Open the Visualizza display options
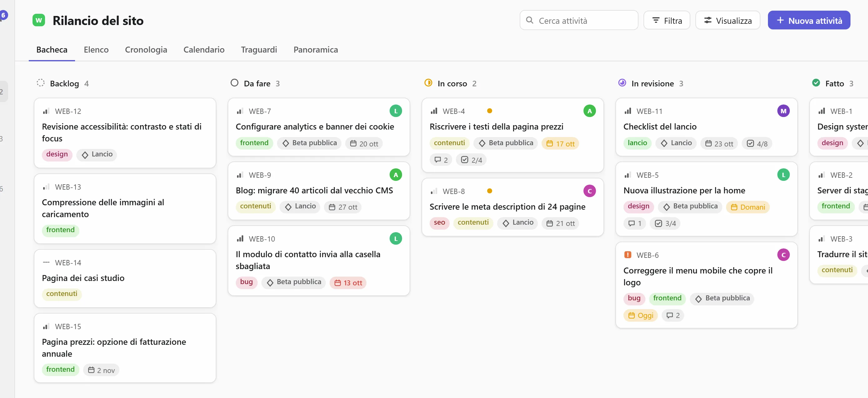Screen dimensions: 868x398 728,21
